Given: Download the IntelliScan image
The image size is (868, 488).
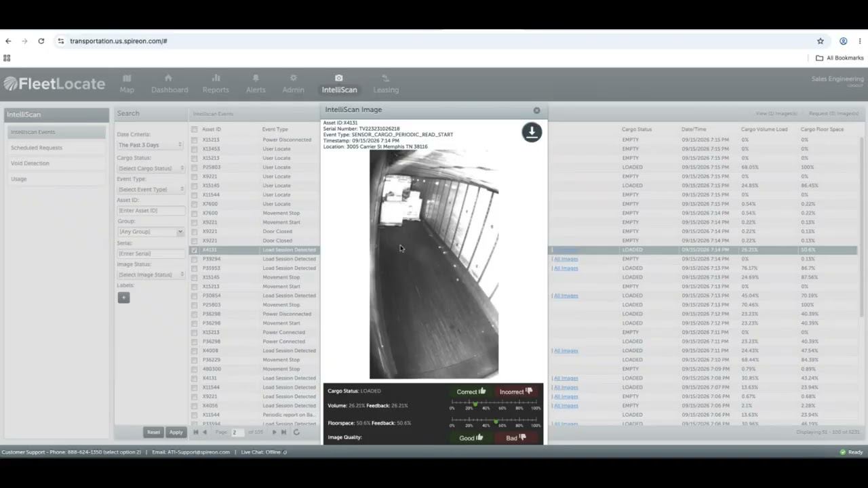Looking at the screenshot, I should [532, 131].
